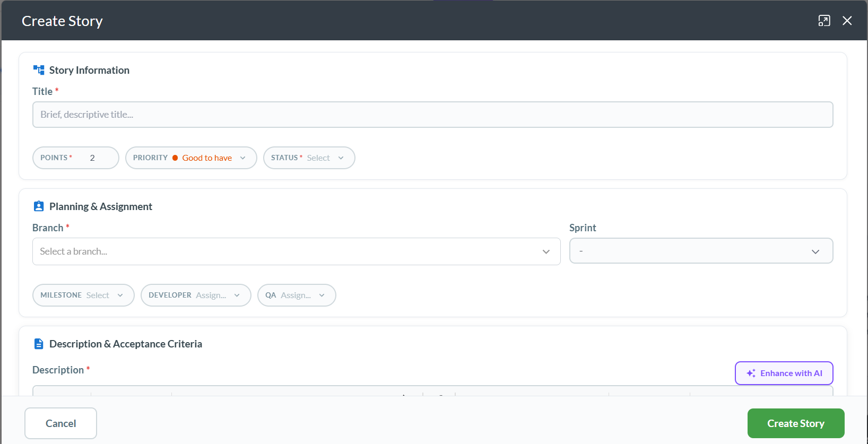Viewport: 868px width, 444px height.
Task: Click the Cancel button
Action: tap(60, 423)
